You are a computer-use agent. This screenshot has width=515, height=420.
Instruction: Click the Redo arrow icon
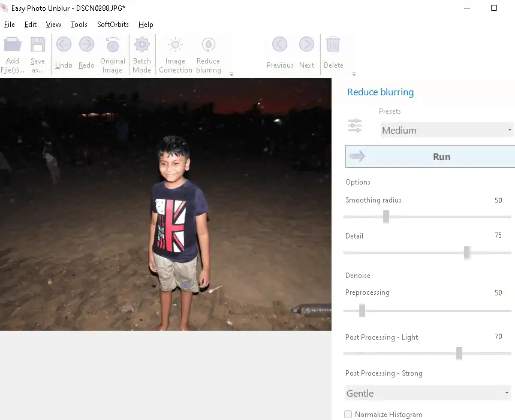click(86, 45)
